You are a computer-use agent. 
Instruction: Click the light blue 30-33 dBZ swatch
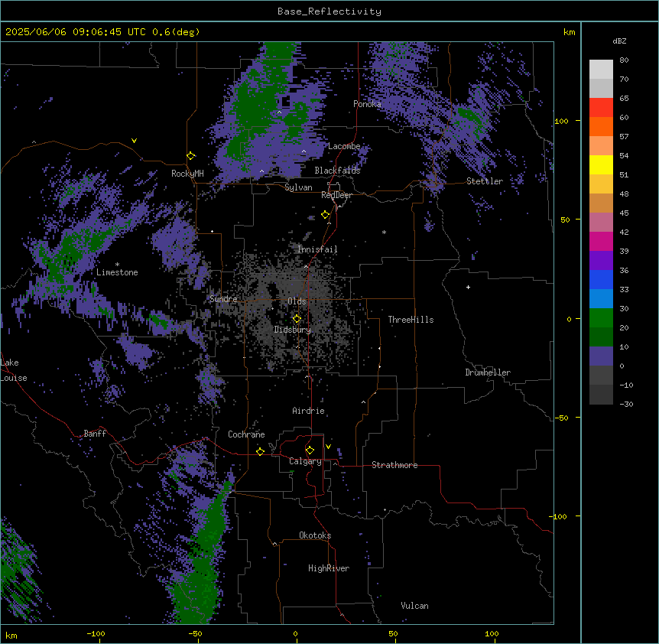click(601, 298)
